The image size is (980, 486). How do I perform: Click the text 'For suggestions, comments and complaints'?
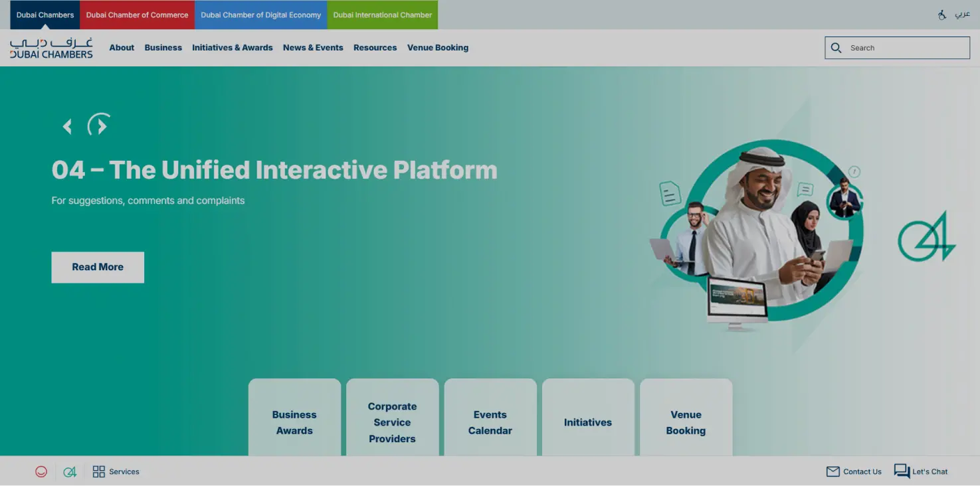tap(148, 201)
